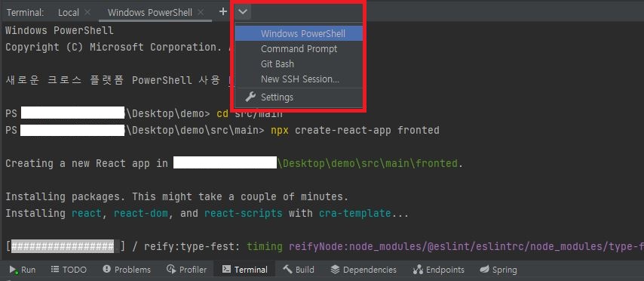This screenshot has height=281, width=644.
Task: Close the Windows PowerShell terminal tab
Action: 201,13
